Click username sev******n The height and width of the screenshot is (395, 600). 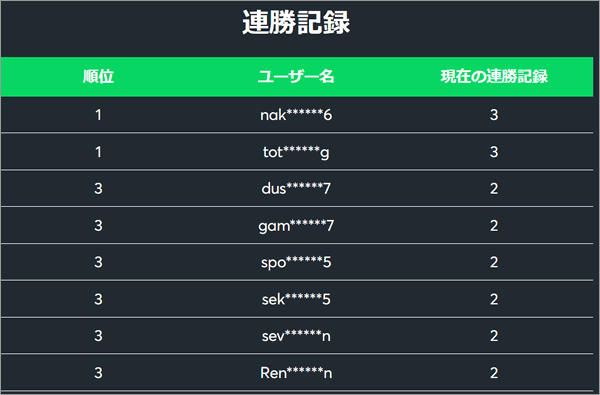[296, 336]
